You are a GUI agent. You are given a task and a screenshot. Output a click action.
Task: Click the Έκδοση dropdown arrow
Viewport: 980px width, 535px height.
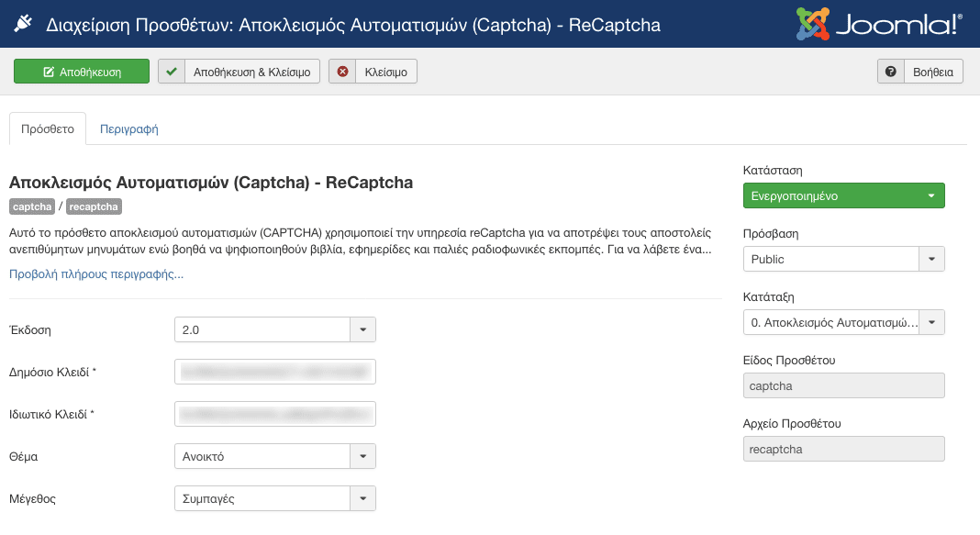pos(363,329)
